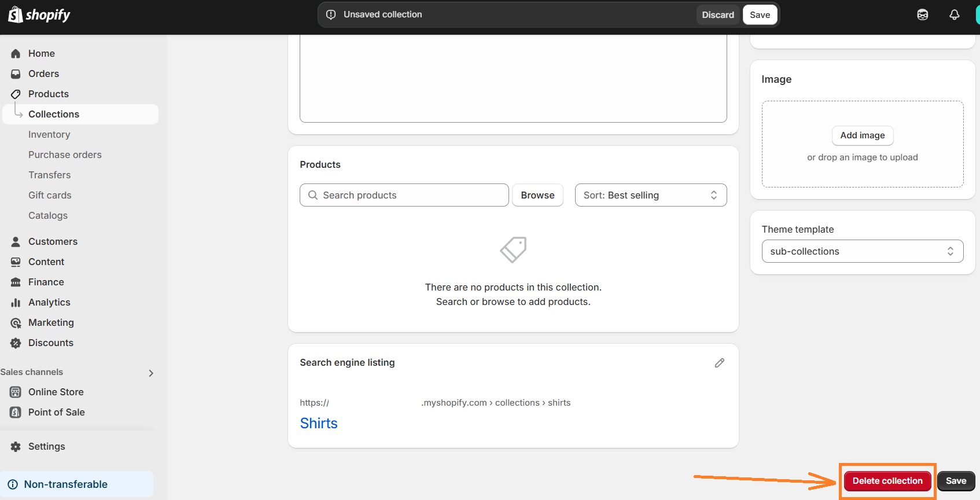The width and height of the screenshot is (980, 500).
Task: Click the Browse products button
Action: 537,195
